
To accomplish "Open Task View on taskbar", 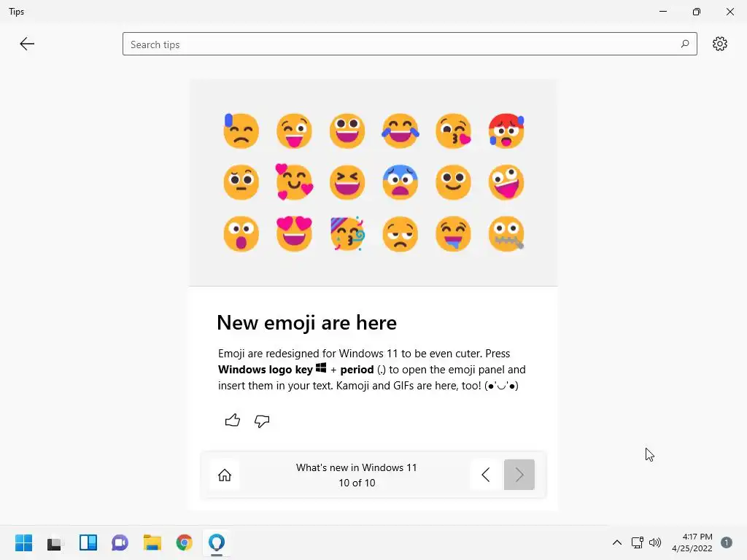I will (55, 542).
